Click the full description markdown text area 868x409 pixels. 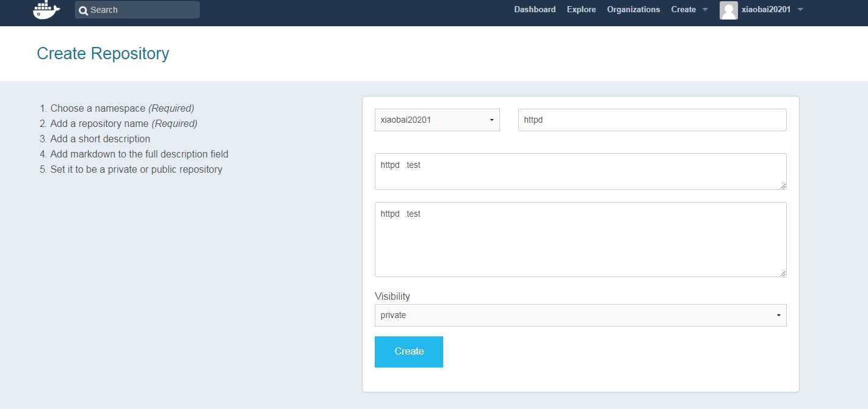580,239
